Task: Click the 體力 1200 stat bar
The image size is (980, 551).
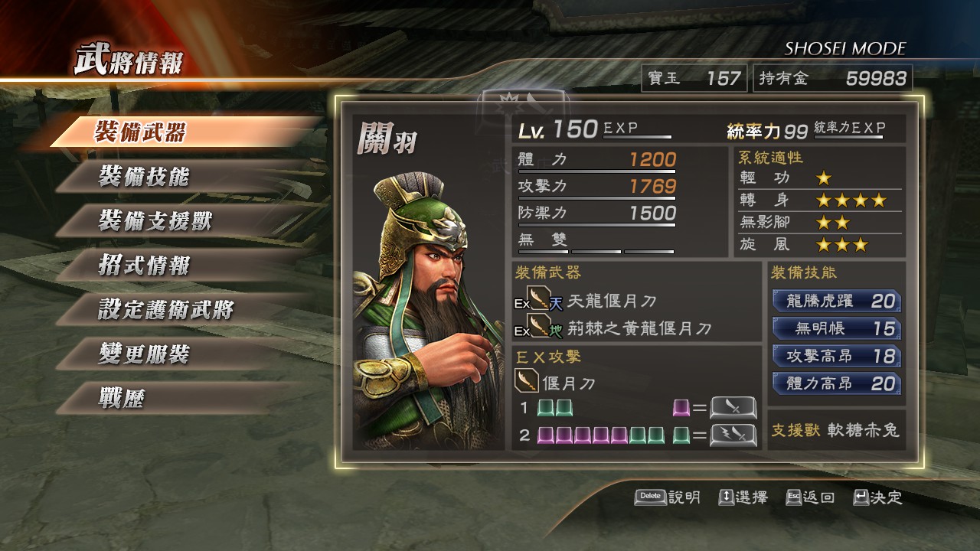Action: coord(597,161)
